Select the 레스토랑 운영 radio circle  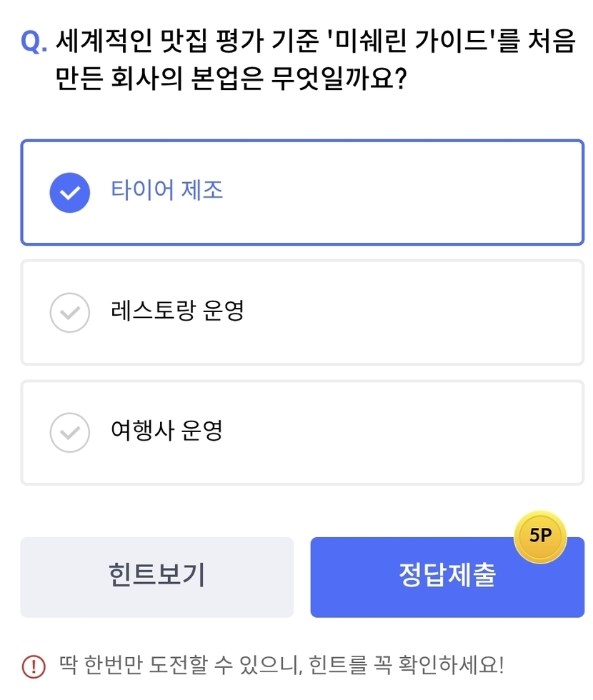pos(69,313)
